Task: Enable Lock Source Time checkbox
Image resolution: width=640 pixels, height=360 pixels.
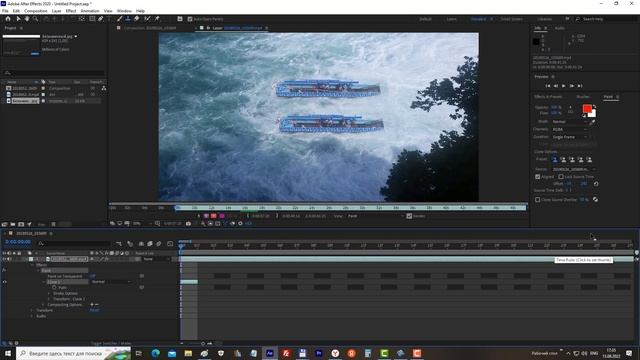Action: (x=561, y=177)
